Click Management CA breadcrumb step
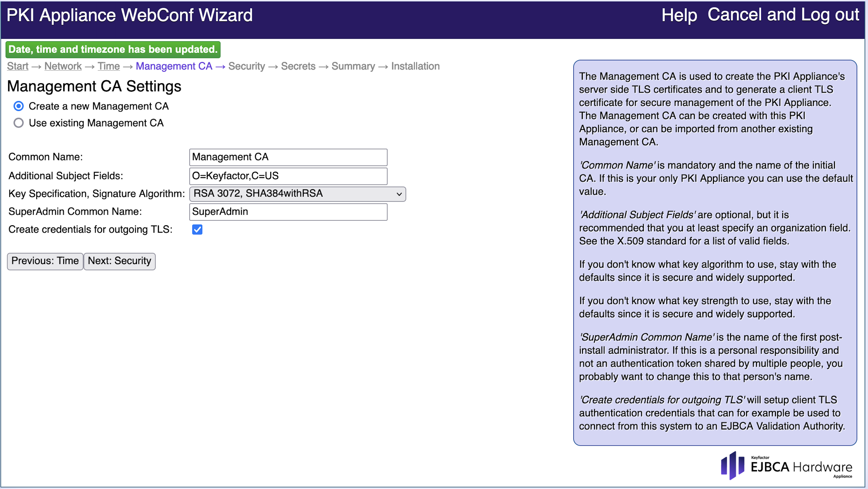The image size is (868, 489). [174, 66]
